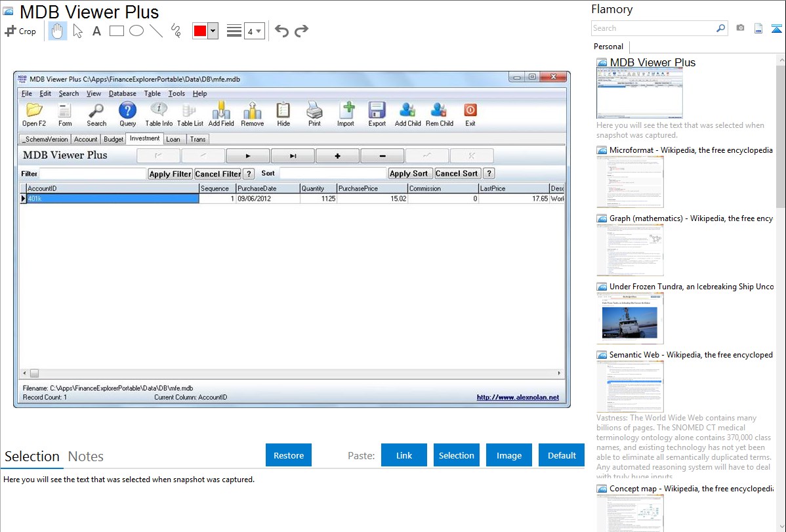This screenshot has width=786, height=532.
Task: Click the Apply Filter button
Action: point(171,174)
